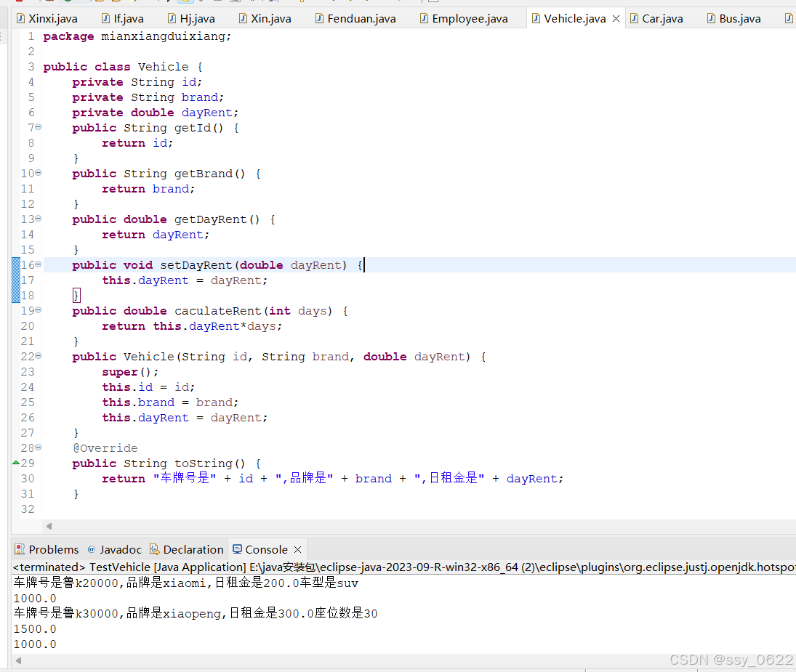The height and width of the screenshot is (672, 796).
Task: Click 'this.brand = brand;' assignment
Action: [170, 402]
